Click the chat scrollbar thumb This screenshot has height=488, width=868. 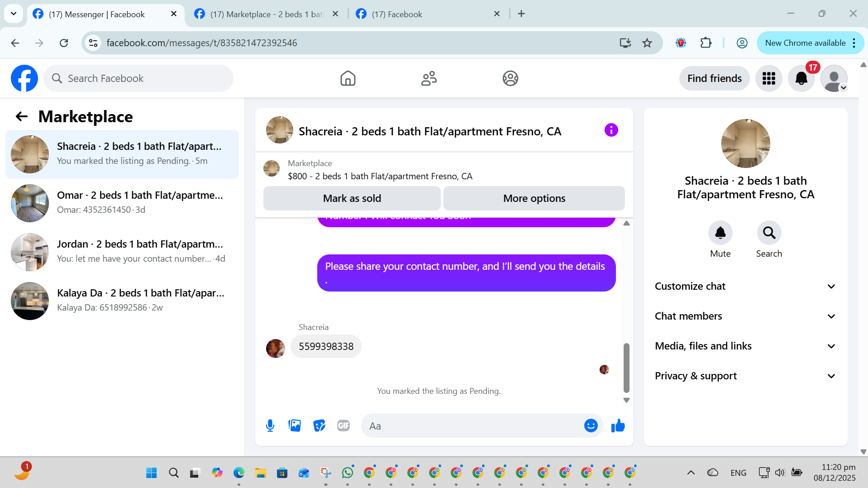626,368
